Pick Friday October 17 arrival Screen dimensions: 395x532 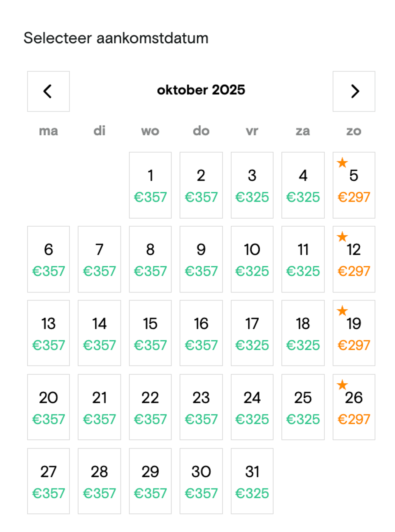point(252,333)
